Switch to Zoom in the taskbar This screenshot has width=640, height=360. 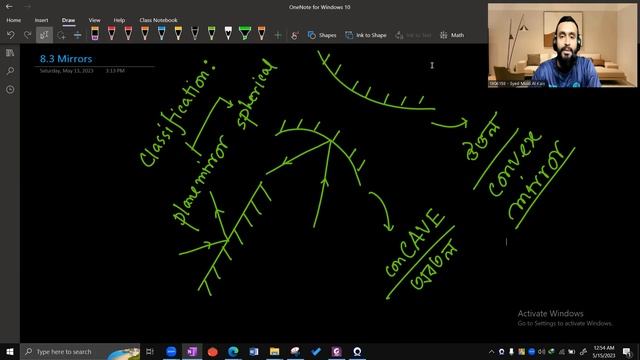pyautogui.click(x=171, y=351)
